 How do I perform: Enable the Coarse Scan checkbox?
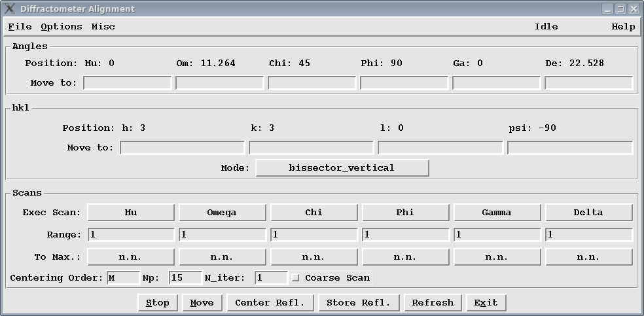(295, 278)
